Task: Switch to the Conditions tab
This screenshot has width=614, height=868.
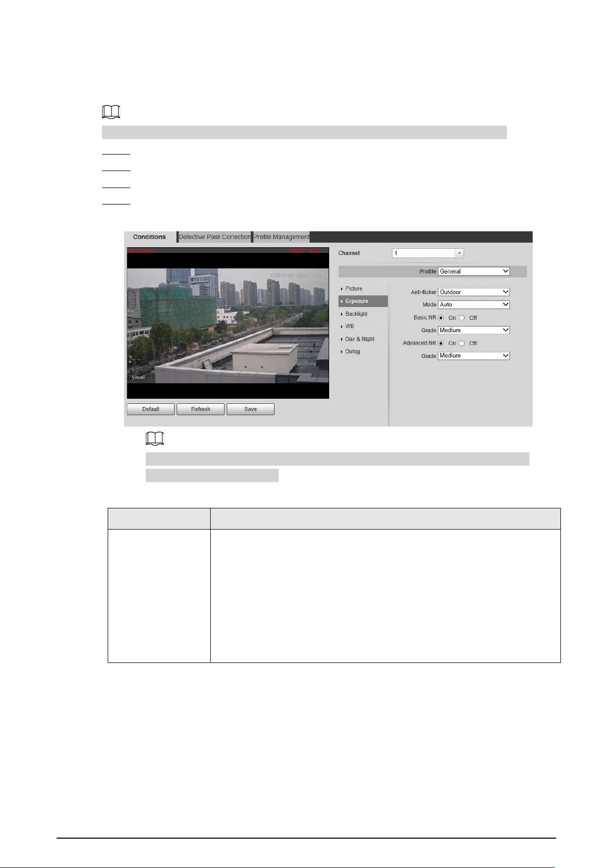Action: (149, 237)
